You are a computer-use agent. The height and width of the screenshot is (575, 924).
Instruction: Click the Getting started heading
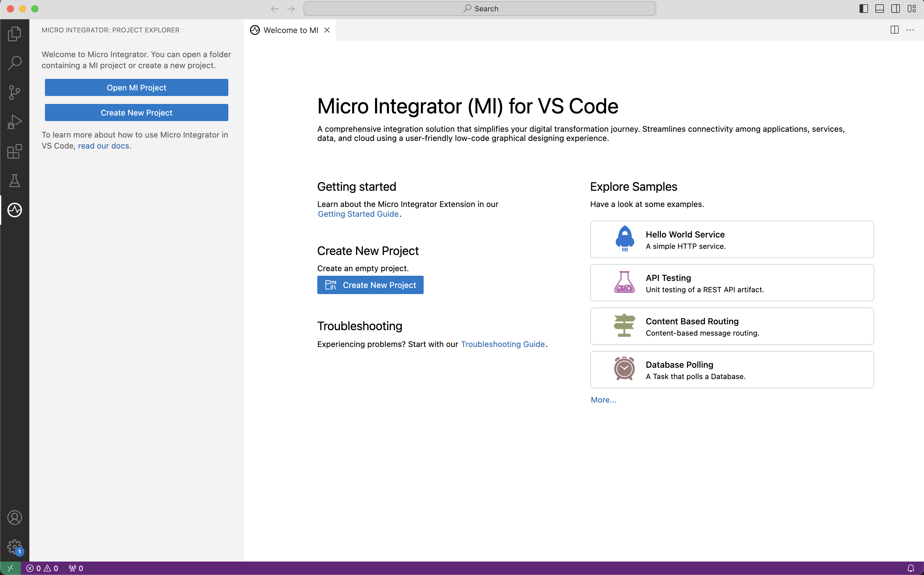pyautogui.click(x=357, y=187)
